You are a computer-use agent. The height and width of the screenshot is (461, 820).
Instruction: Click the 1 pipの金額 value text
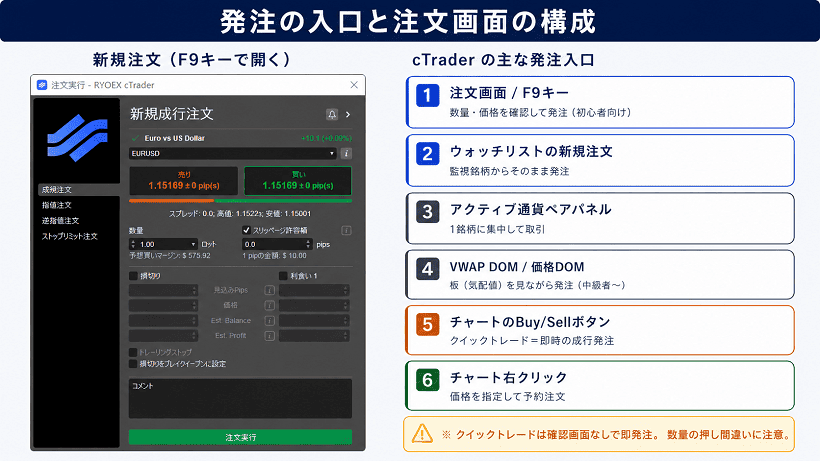tap(275, 256)
